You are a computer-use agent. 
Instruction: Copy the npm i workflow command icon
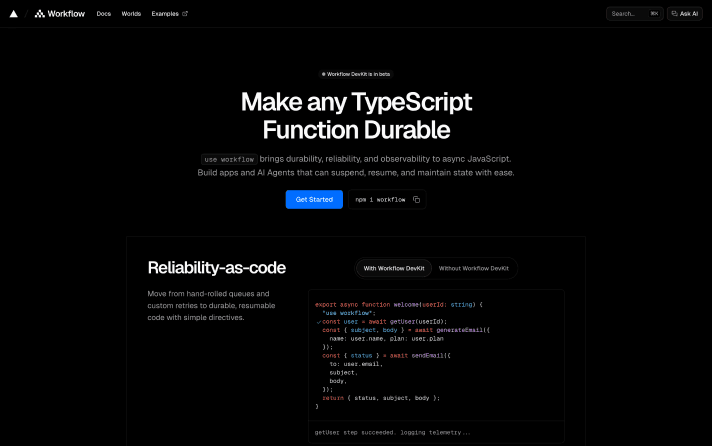416,199
